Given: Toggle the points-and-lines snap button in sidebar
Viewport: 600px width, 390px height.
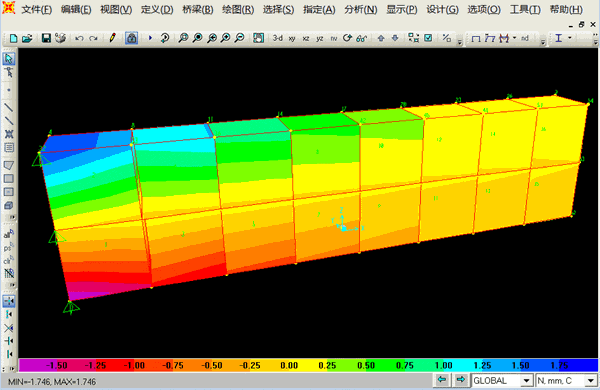Looking at the screenshot, I should tap(9, 301).
